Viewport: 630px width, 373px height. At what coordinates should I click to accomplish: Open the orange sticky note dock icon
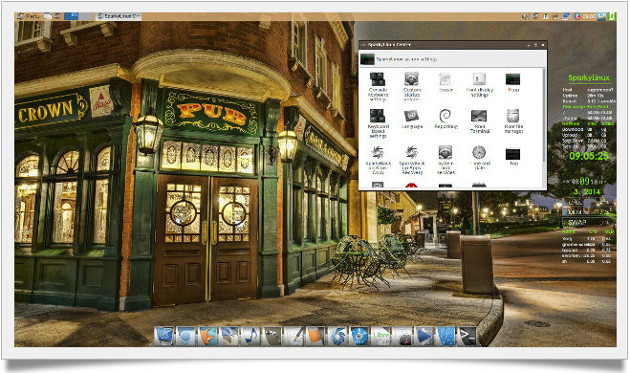tap(315, 336)
